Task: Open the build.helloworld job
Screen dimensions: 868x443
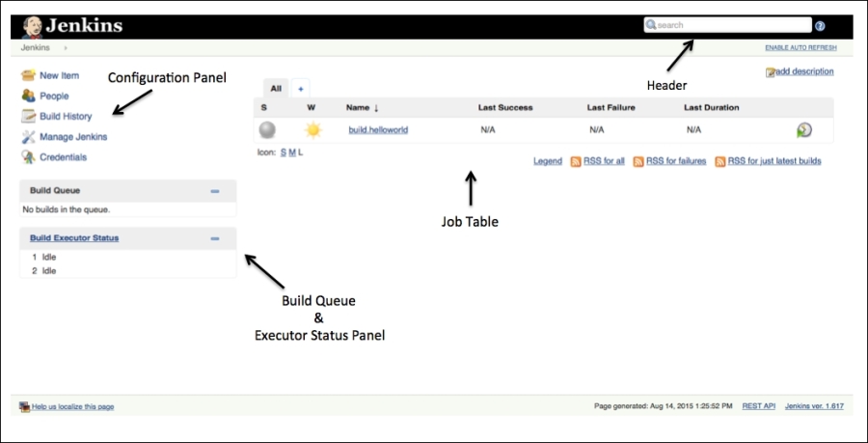Action: (x=378, y=130)
